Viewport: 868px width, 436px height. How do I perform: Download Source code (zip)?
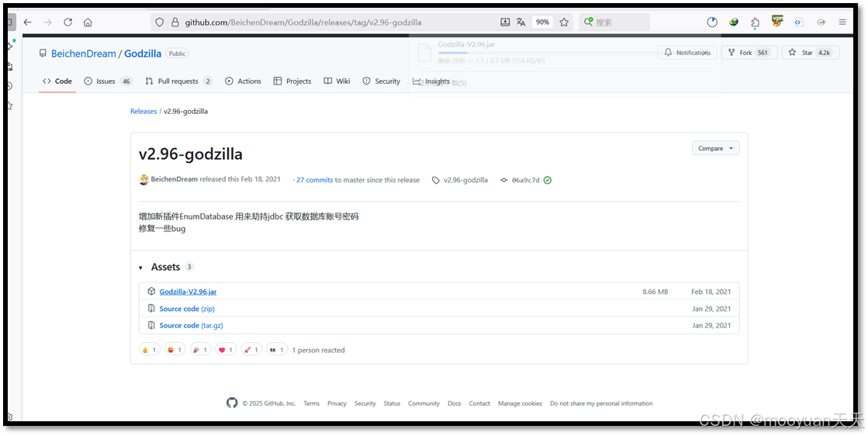tap(187, 309)
